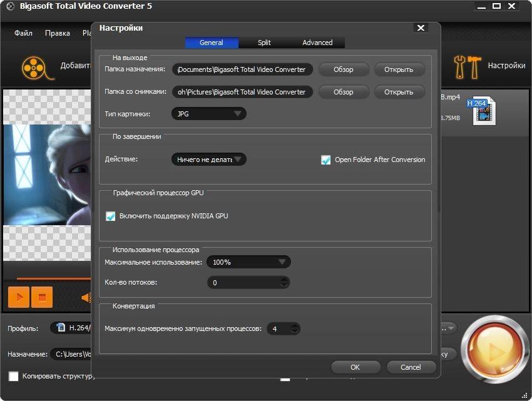
Task: Adjust the max simultaneous processes spinner
Action: click(295, 328)
